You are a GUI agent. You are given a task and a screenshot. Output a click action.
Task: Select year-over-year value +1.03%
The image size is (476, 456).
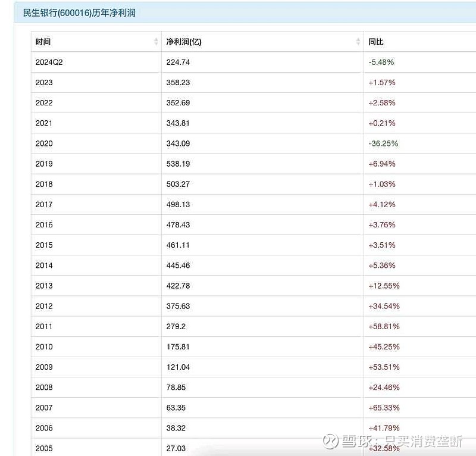tap(382, 185)
